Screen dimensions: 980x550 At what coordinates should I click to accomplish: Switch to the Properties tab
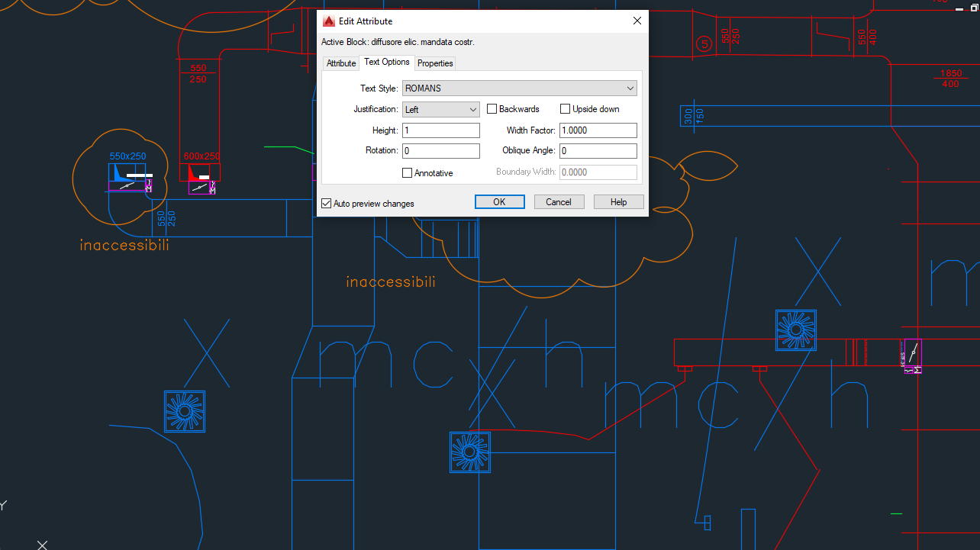pos(434,63)
